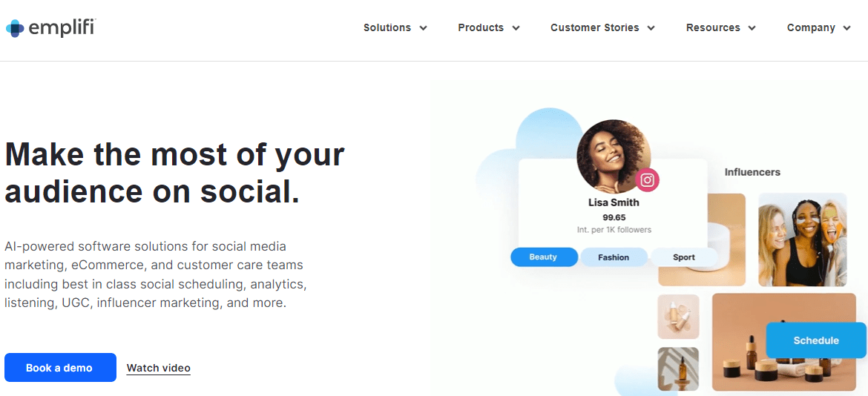Open the Customer Stories menu

[x=594, y=28]
